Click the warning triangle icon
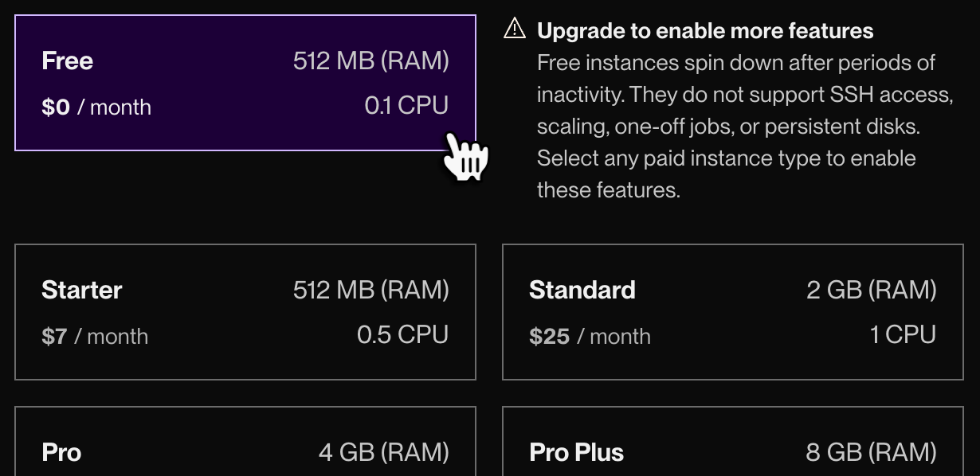 click(515, 30)
